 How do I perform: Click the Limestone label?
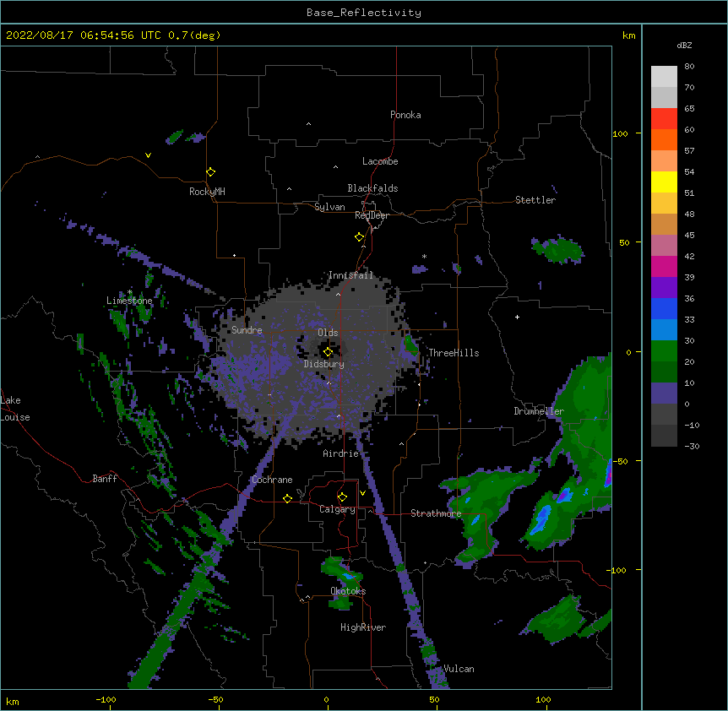point(129,301)
